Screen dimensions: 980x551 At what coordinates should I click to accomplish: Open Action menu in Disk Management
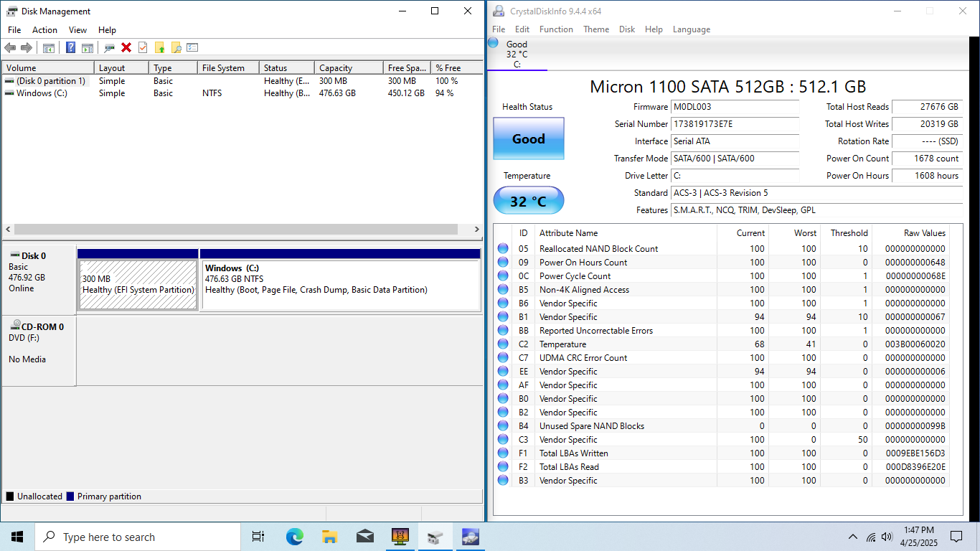point(44,30)
